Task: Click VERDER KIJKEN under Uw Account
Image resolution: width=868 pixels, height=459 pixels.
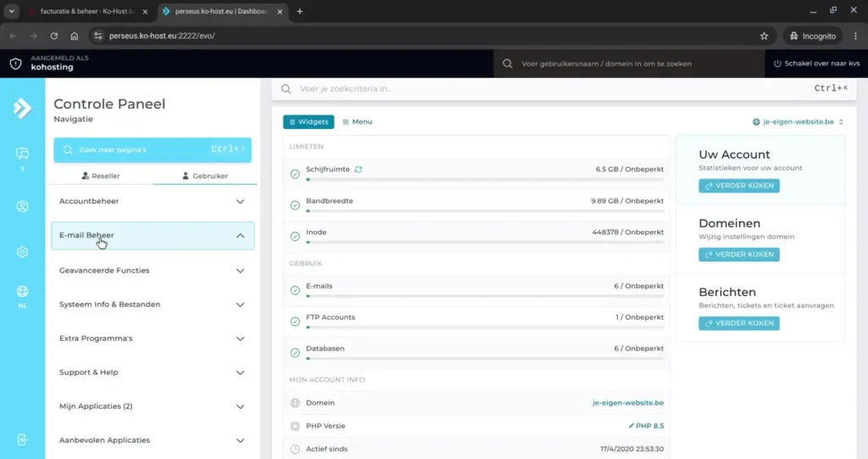Action: [x=739, y=186]
